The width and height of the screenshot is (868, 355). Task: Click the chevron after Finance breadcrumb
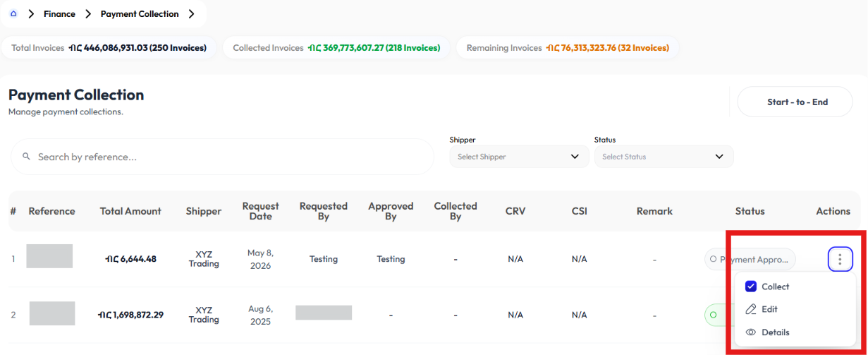[87, 13]
